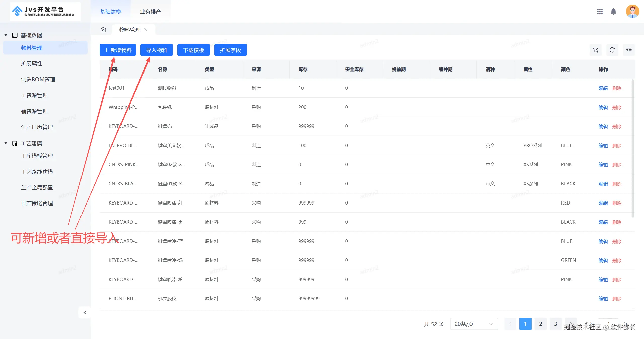
Task: Open column settings icon at toolbar right
Action: point(629,50)
